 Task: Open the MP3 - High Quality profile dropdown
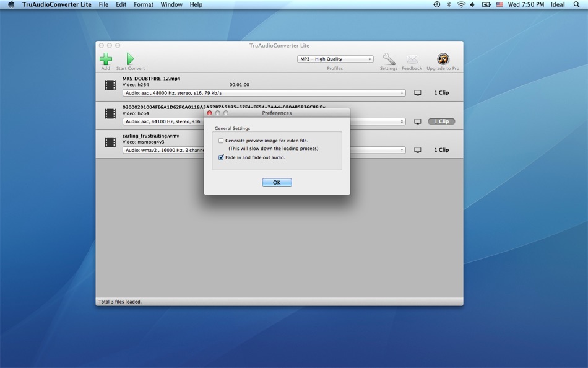tap(335, 59)
